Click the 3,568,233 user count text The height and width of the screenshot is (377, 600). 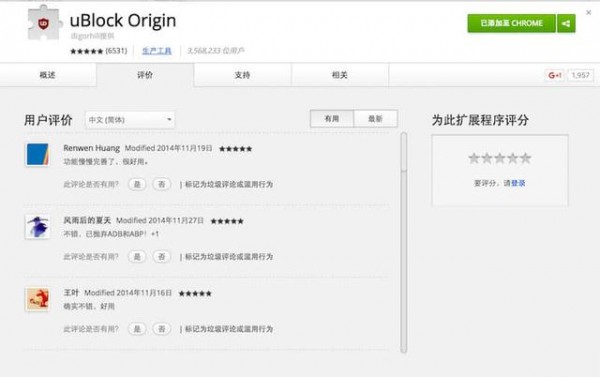[x=215, y=51]
